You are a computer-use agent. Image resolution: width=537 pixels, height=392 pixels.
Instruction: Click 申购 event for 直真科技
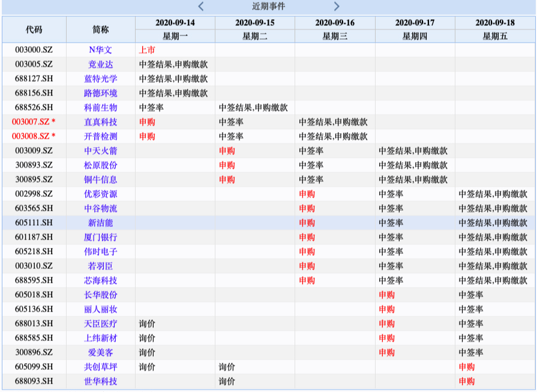click(147, 122)
